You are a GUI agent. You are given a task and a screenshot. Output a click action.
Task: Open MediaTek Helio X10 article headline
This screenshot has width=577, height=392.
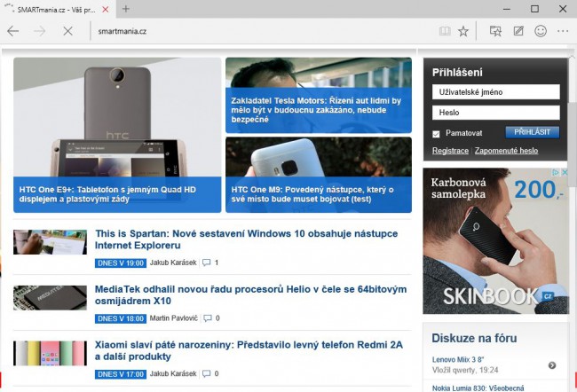[x=250, y=295]
